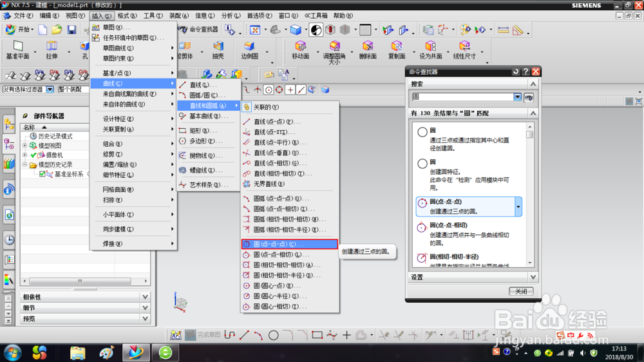644x362 pixels.
Task: Open dropdown arrow beside 圆(点-点-点) result
Action: pyautogui.click(x=518, y=207)
